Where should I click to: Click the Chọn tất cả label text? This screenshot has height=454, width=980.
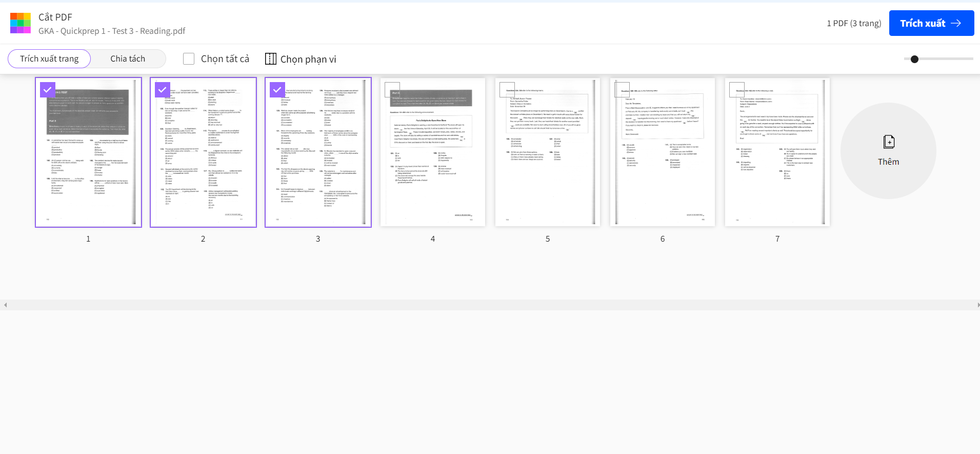pyautogui.click(x=225, y=59)
